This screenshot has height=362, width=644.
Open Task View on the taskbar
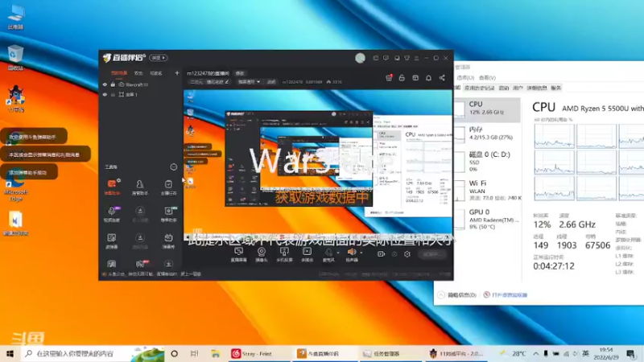pos(195,353)
